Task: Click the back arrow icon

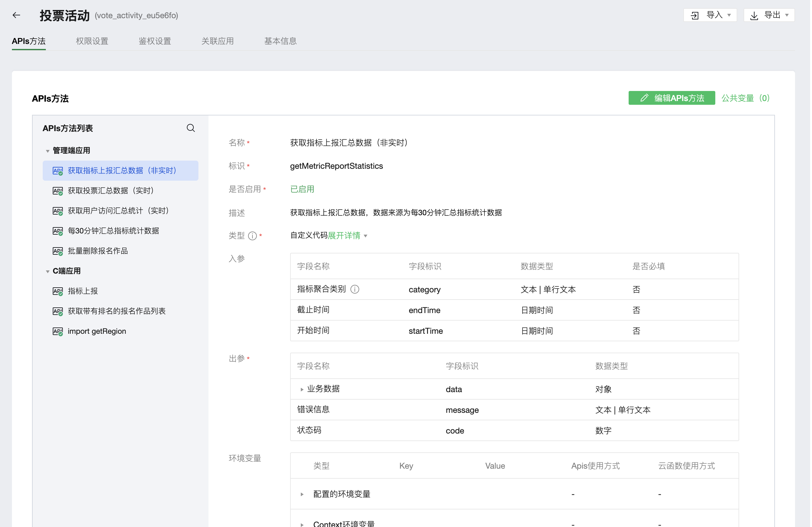Action: (x=16, y=15)
